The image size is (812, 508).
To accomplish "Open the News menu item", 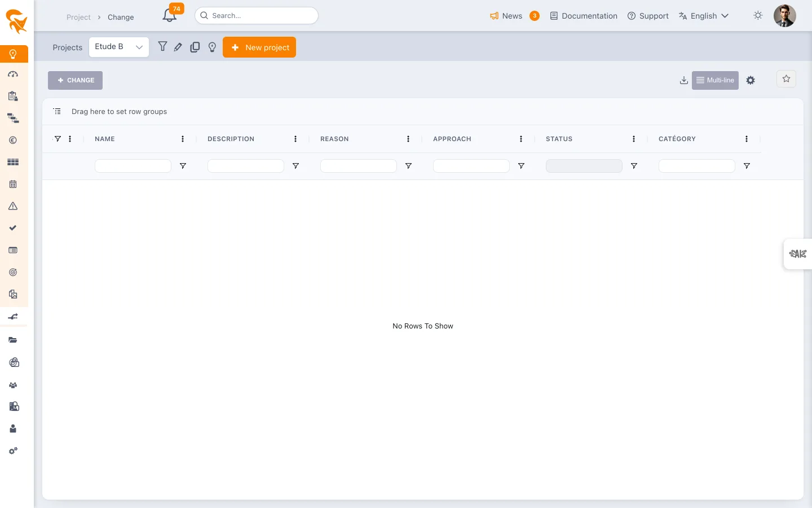I will 514,16.
